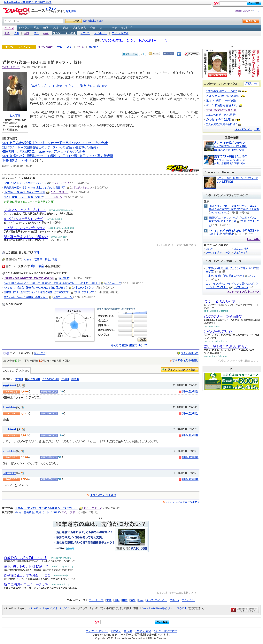
Task: Sort comments by 注目順
Action: (x=65, y=379)
